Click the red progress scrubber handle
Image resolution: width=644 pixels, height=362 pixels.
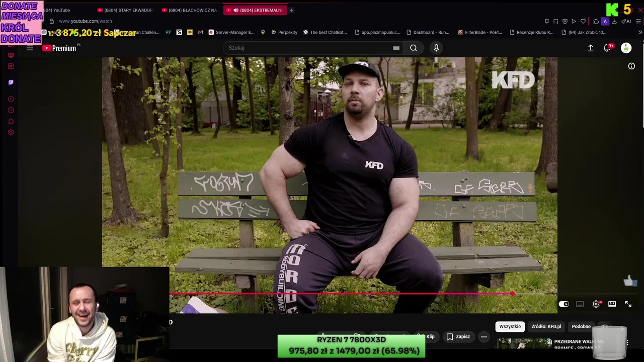click(x=512, y=294)
